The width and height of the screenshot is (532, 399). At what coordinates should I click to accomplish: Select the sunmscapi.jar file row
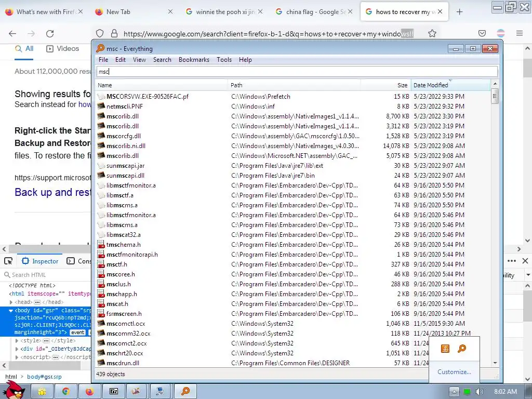click(294, 166)
